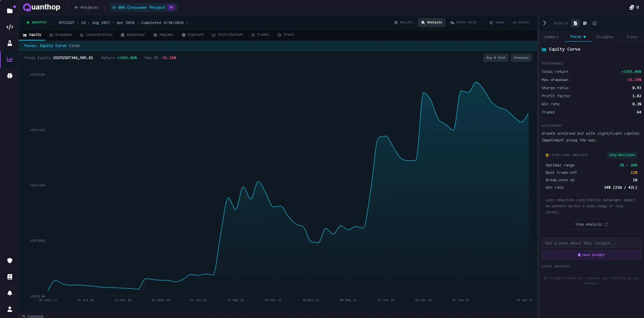Focus the insight note input field
Viewport: 644px width, 318px height.
coord(591,243)
